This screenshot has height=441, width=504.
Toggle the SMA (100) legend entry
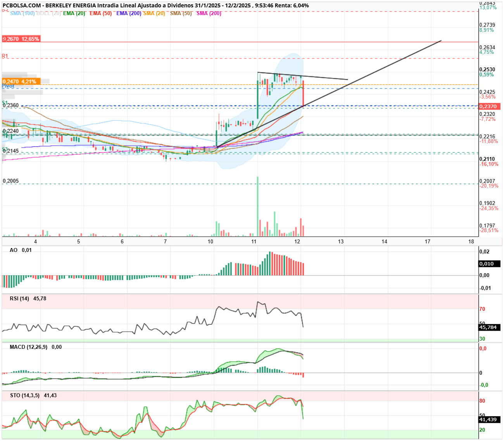tap(22, 14)
